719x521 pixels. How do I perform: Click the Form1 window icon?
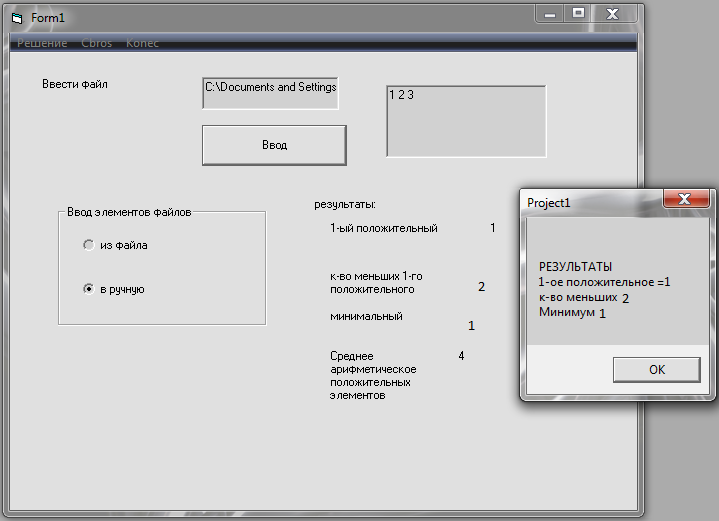click(x=17, y=18)
